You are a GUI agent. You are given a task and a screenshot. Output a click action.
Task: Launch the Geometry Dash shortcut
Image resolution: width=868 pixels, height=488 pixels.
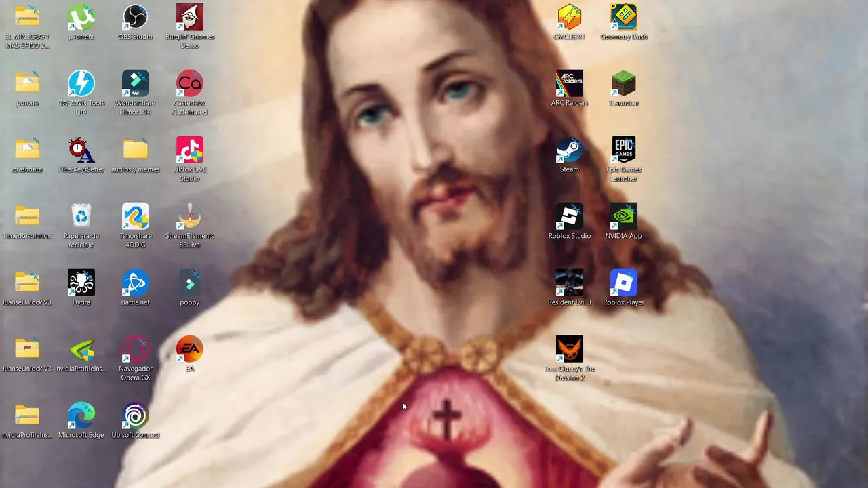click(624, 18)
